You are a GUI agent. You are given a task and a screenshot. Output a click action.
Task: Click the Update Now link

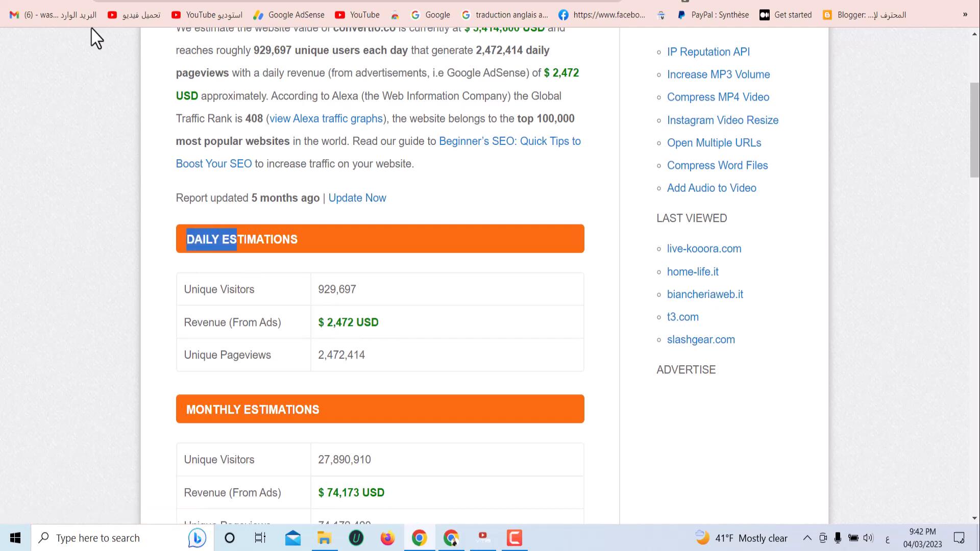357,198
